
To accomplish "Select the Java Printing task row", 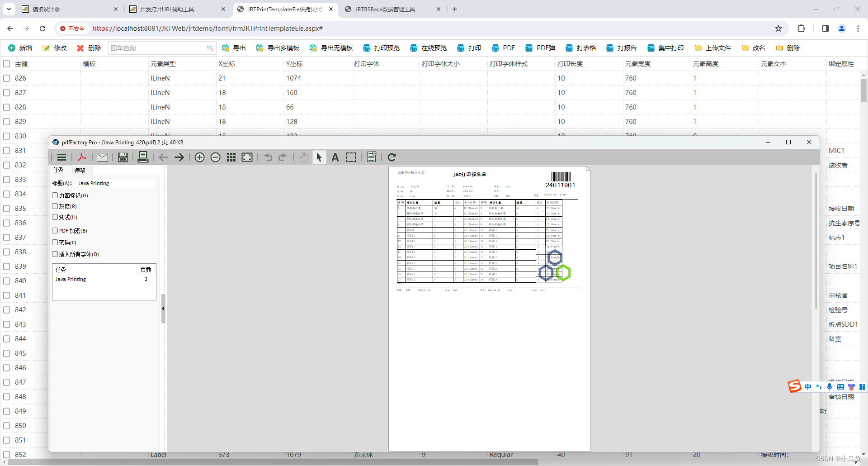I will click(104, 280).
